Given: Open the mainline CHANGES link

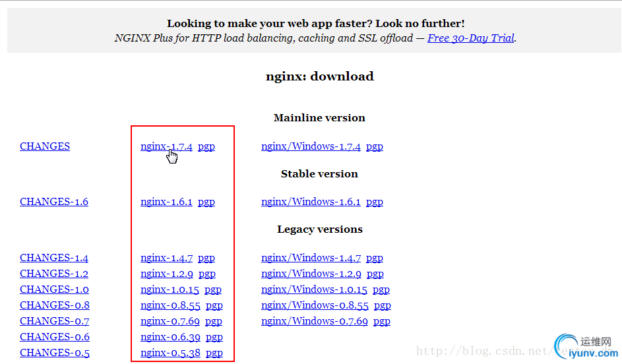Looking at the screenshot, I should click(x=45, y=146).
